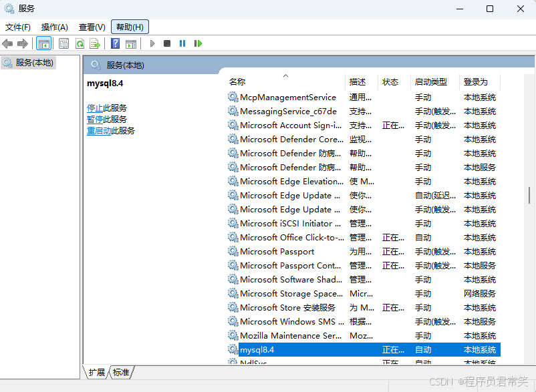Image resolution: width=536 pixels, height=392 pixels.
Task: Select the mysql8.4 service row
Action: pyautogui.click(x=364, y=350)
